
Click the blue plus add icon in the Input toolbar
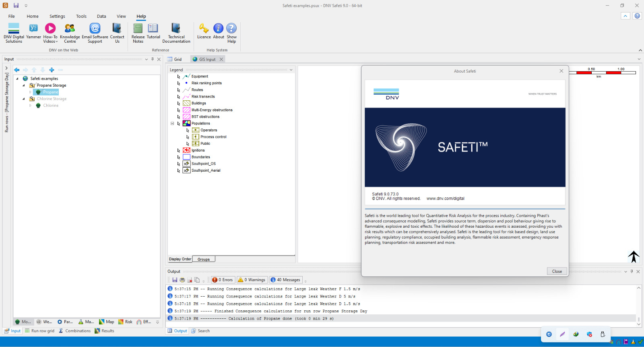pos(52,70)
